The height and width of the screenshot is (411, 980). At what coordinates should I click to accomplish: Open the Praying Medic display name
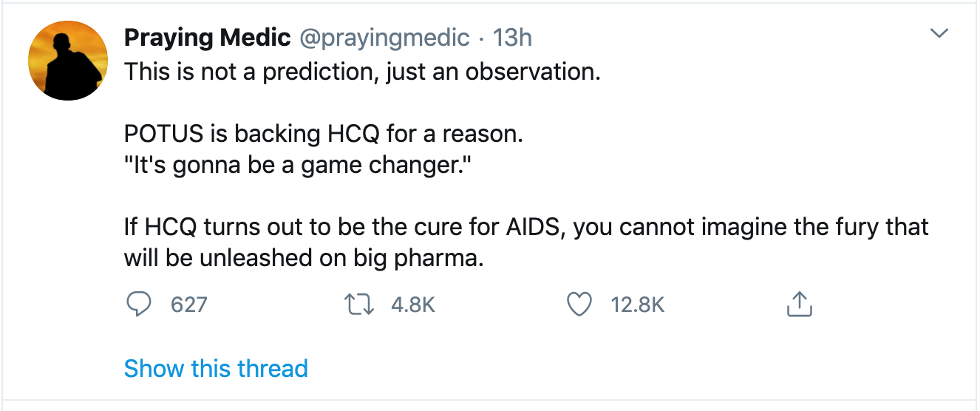pyautogui.click(x=207, y=37)
